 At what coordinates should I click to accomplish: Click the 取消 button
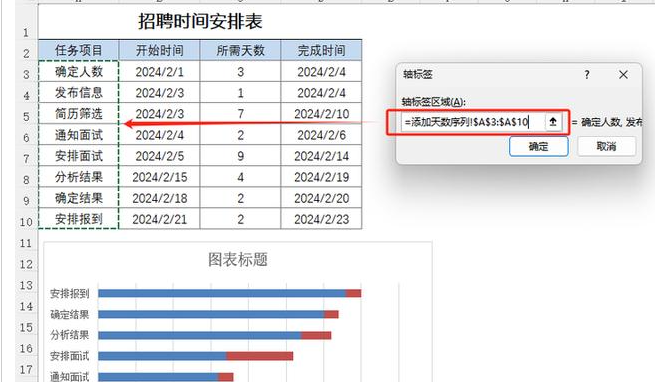(606, 147)
